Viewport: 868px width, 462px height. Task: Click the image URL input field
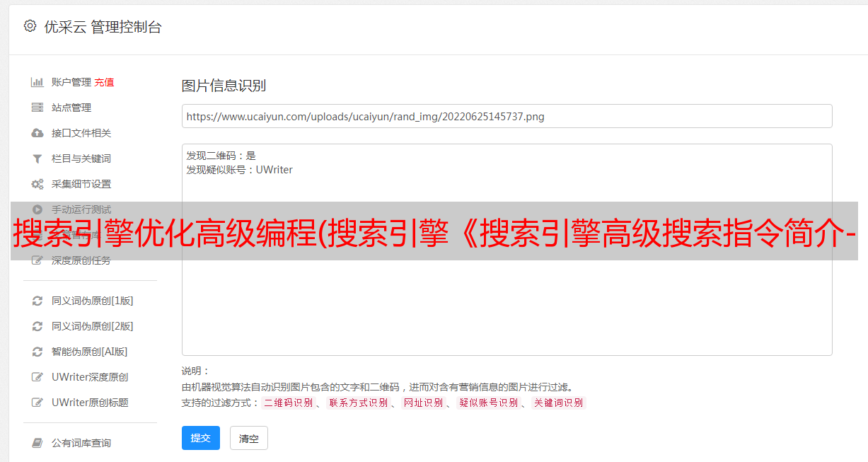(x=507, y=116)
